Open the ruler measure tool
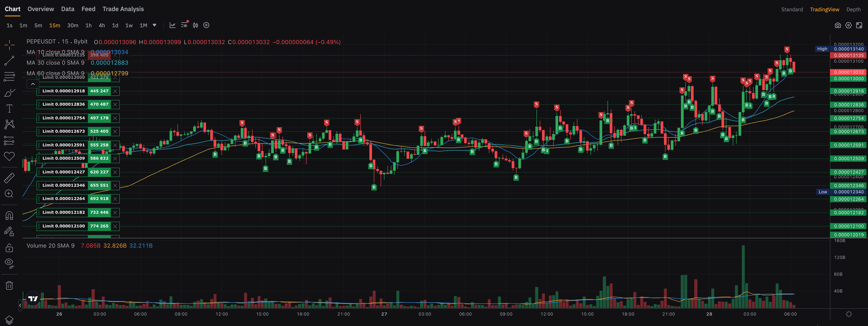 coord(9,178)
